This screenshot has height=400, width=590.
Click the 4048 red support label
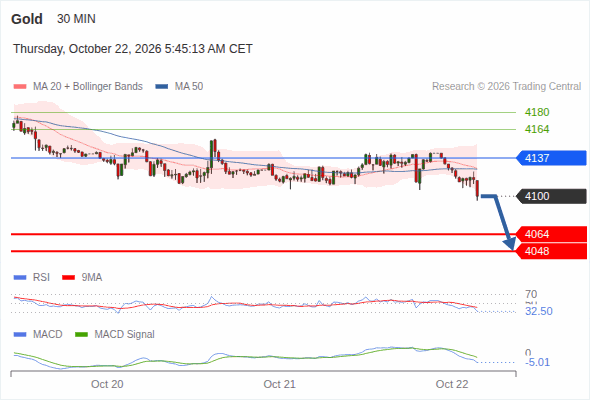[x=551, y=251]
